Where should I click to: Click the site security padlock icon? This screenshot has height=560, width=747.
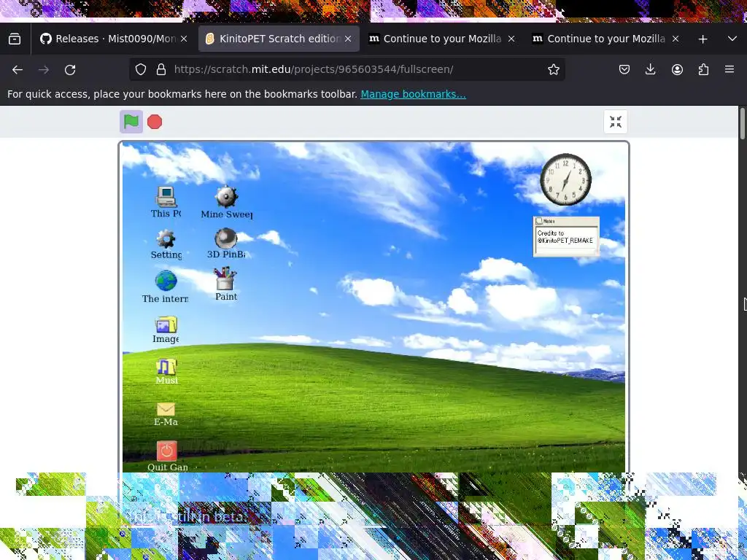(161, 69)
